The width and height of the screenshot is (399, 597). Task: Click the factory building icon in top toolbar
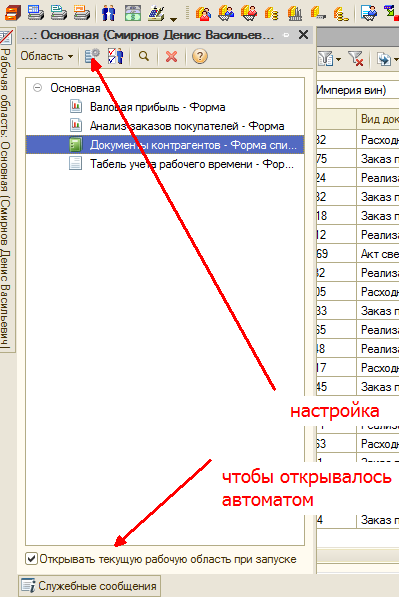click(x=295, y=13)
